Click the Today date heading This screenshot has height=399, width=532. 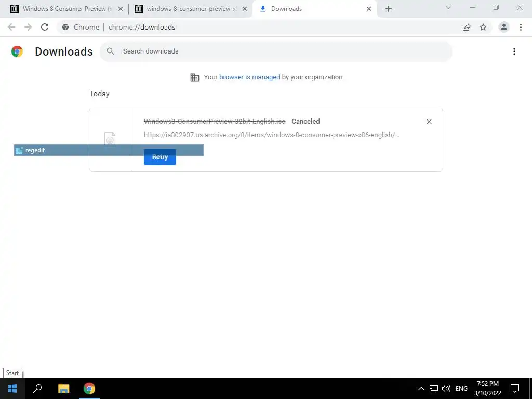coord(99,94)
